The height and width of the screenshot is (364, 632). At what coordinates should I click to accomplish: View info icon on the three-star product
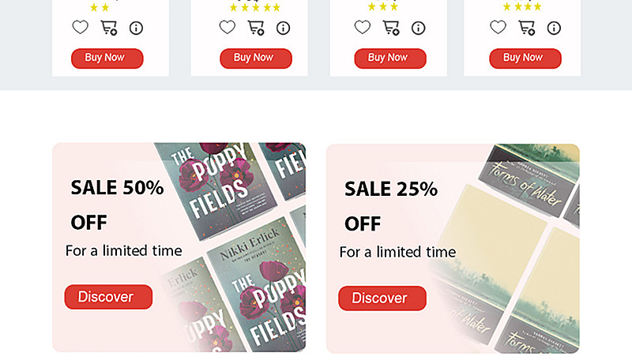tap(419, 28)
